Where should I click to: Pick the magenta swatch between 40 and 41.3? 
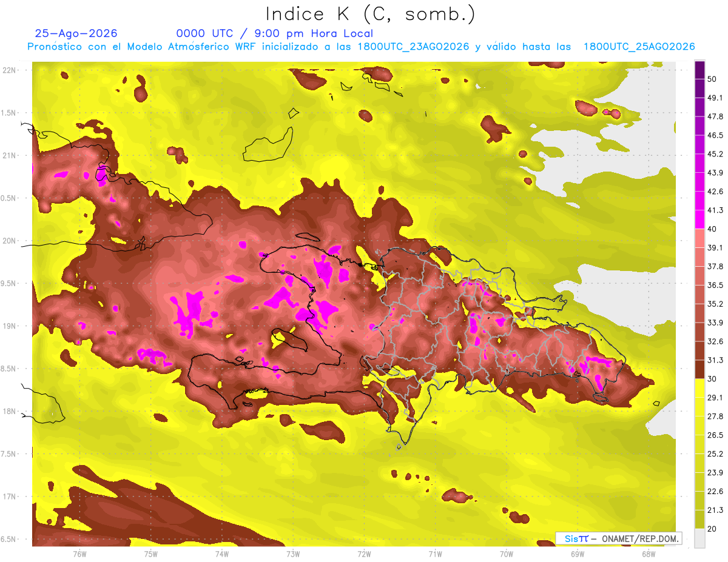[x=699, y=219]
